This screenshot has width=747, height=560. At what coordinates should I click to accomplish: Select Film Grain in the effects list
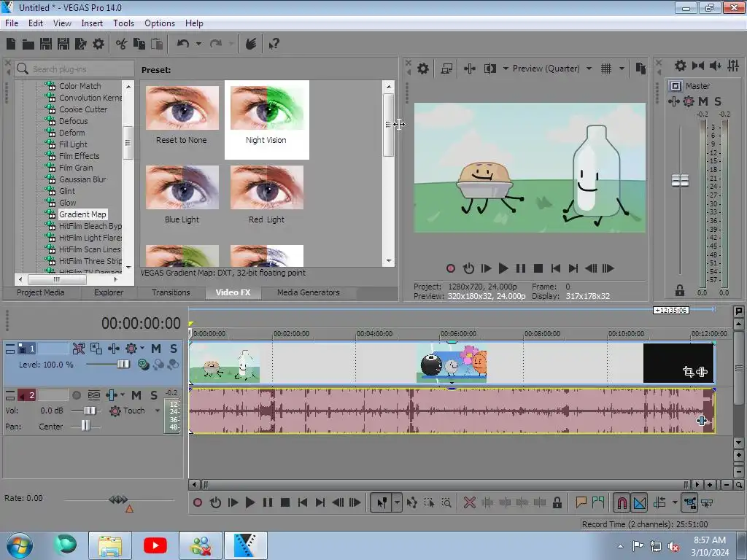pyautogui.click(x=76, y=168)
